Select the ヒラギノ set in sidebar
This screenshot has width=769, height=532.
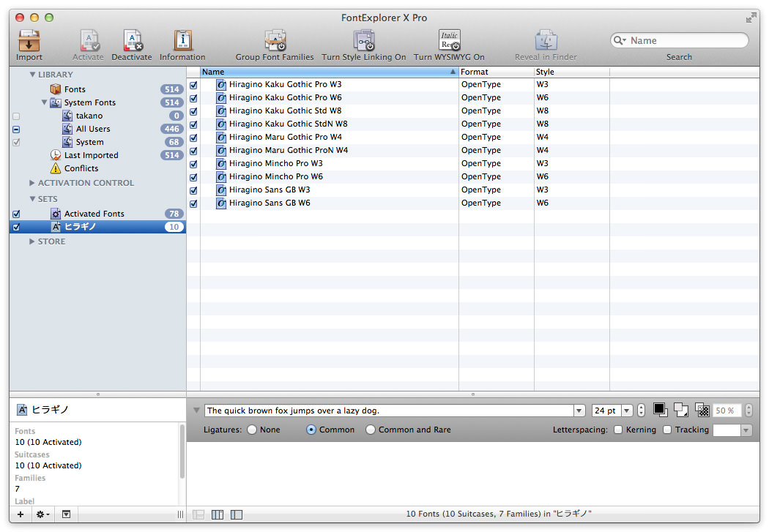(x=97, y=227)
